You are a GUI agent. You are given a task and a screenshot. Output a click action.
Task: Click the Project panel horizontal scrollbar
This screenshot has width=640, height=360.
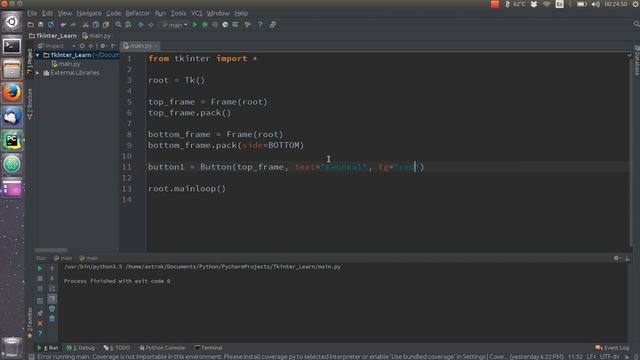(x=51, y=250)
